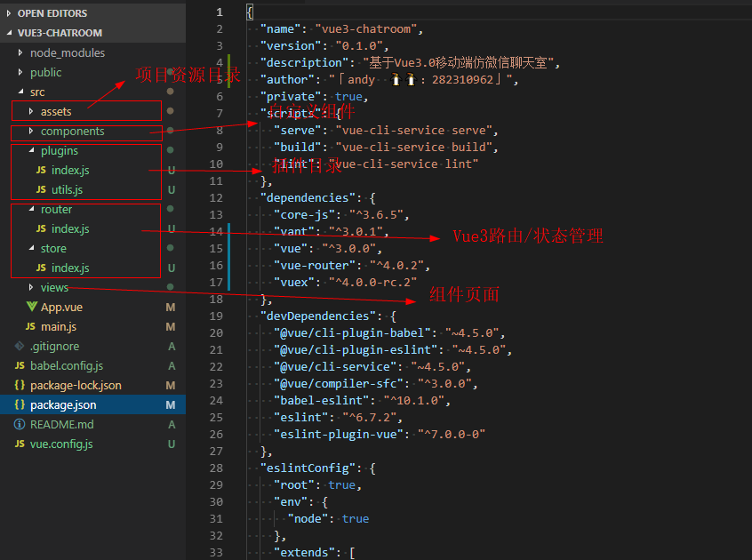Open App.vue in the editor

point(62,308)
